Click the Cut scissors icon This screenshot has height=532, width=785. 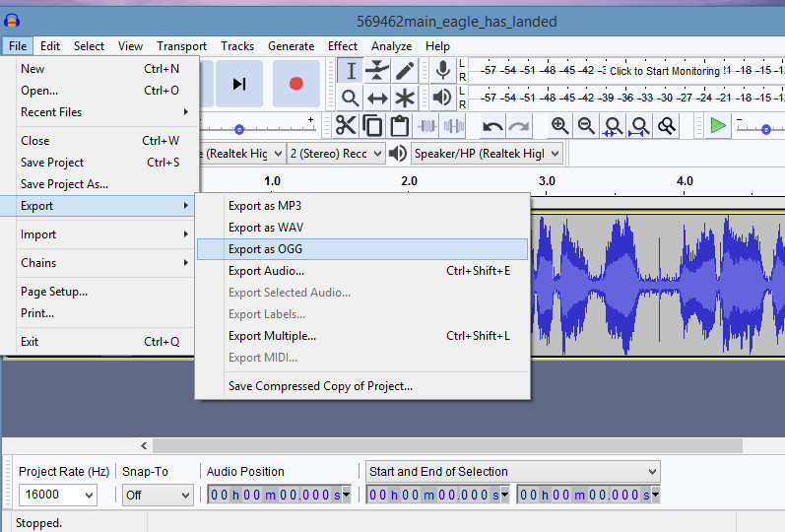coord(346,126)
